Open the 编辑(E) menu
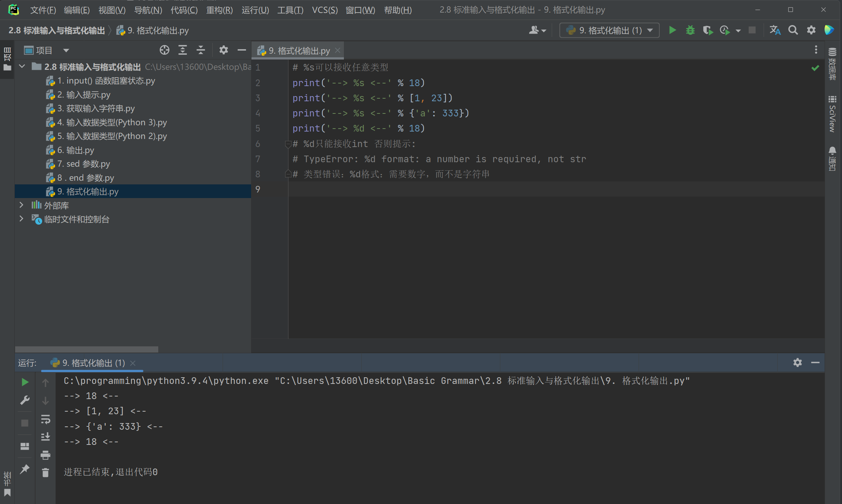Viewport: 842px width, 504px height. (x=77, y=10)
